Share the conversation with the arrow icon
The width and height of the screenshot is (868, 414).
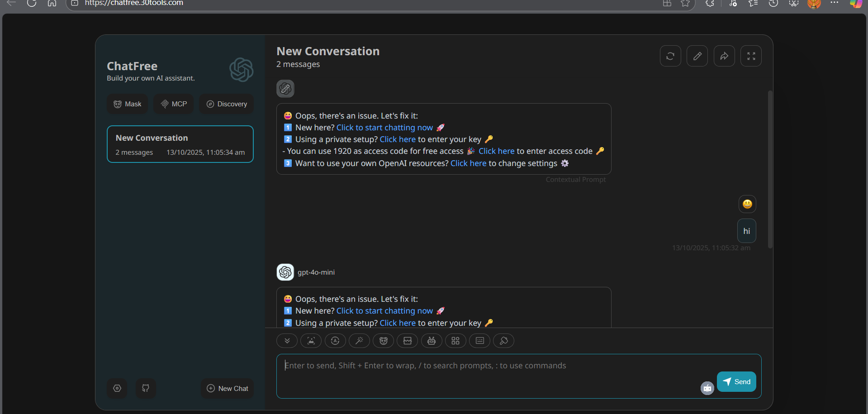tap(724, 56)
